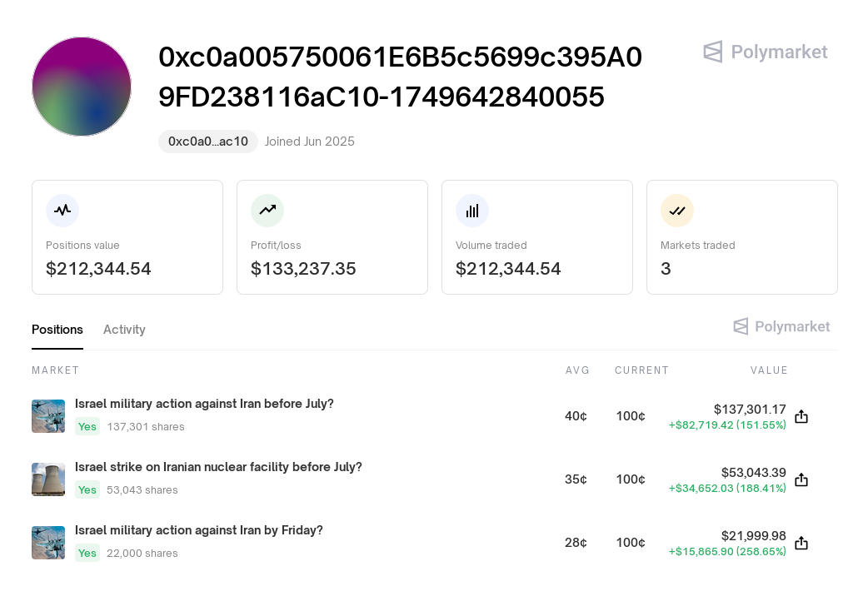
Task: Switch to the Activity tab
Action: 124,330
